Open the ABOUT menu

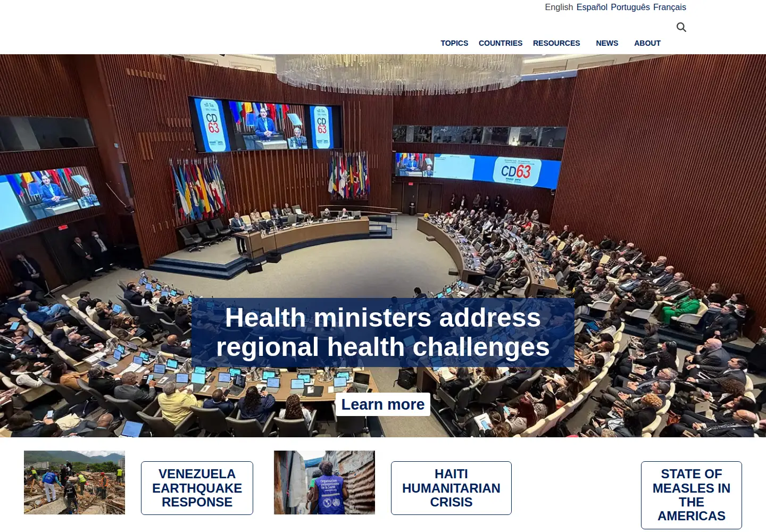(647, 43)
